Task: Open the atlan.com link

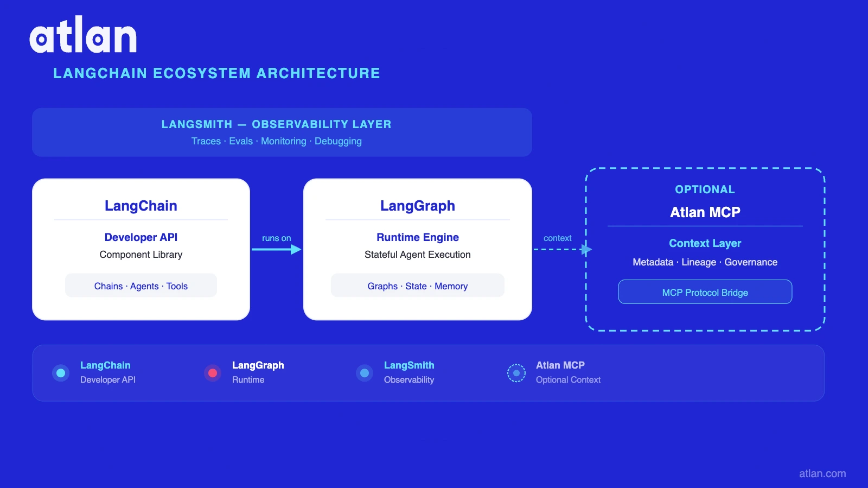Action: [x=822, y=473]
